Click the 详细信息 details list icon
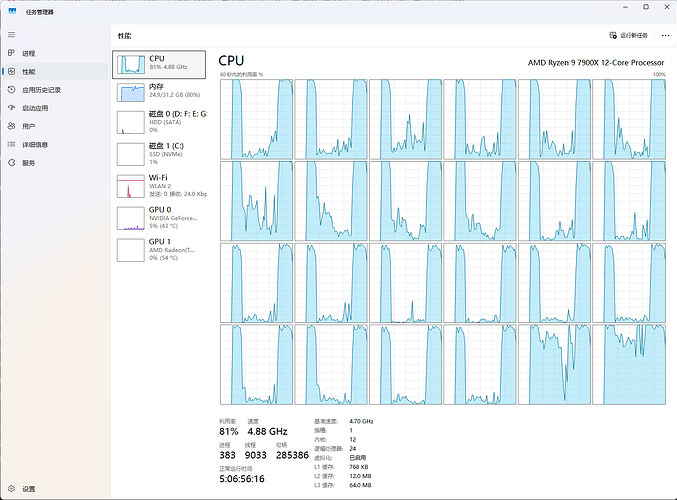The width and height of the screenshot is (677, 500). pos(12,144)
